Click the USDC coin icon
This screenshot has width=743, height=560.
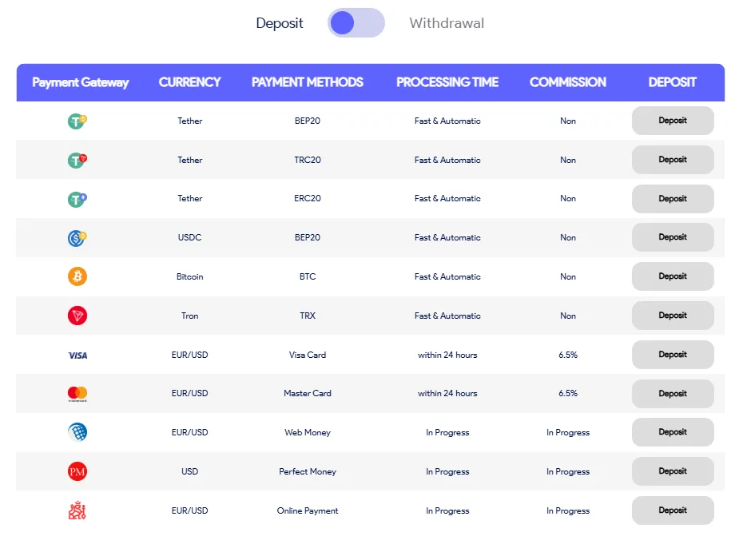77,238
